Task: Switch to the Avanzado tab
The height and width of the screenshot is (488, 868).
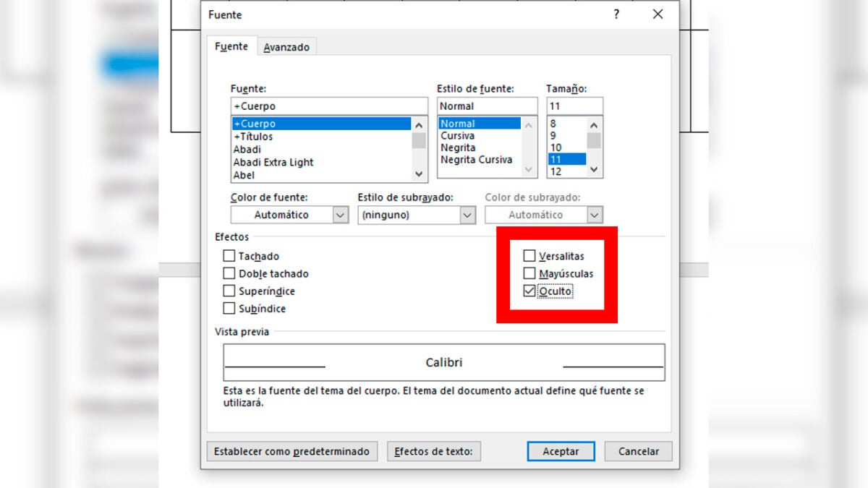Action: point(286,47)
